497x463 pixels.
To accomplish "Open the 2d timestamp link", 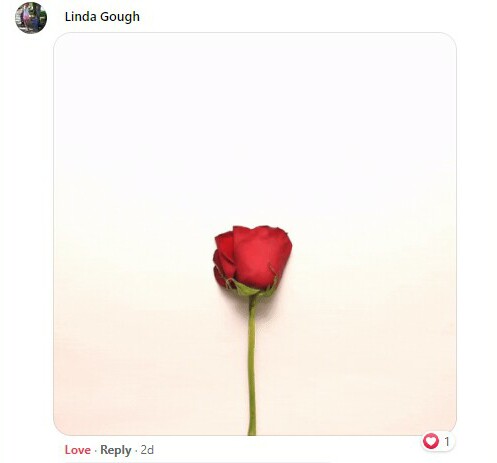I will point(147,450).
